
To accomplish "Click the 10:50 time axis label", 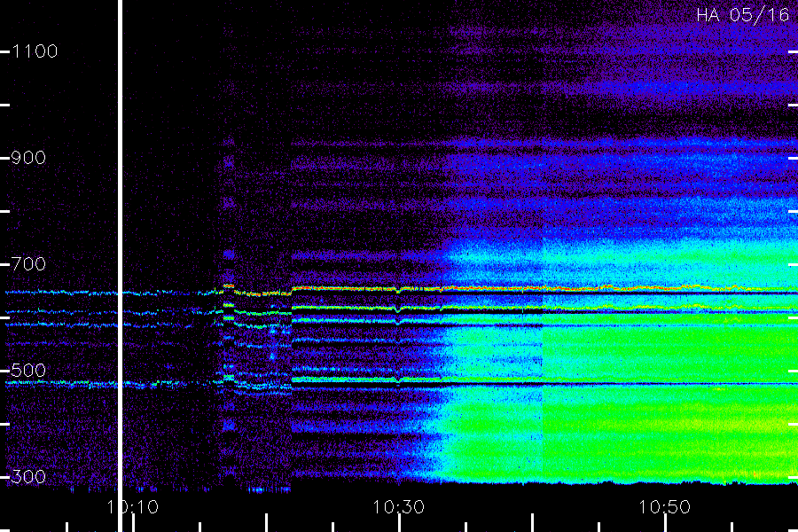I will [x=665, y=507].
